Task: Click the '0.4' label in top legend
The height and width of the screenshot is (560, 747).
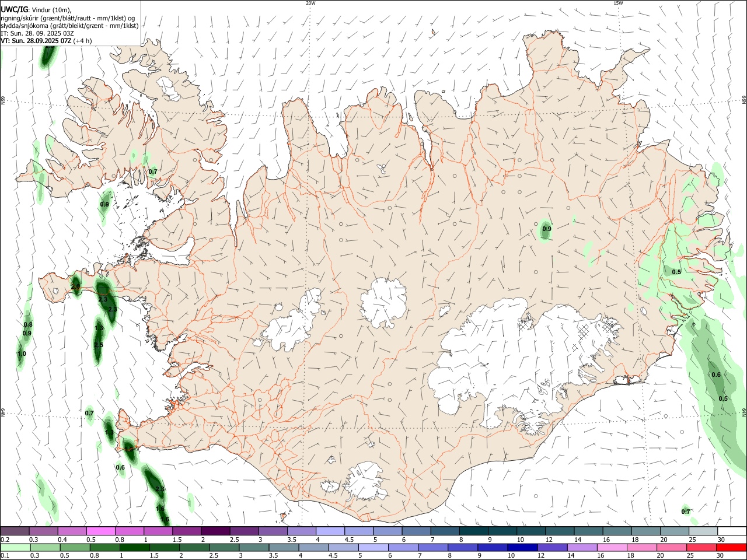Action: tap(62, 540)
